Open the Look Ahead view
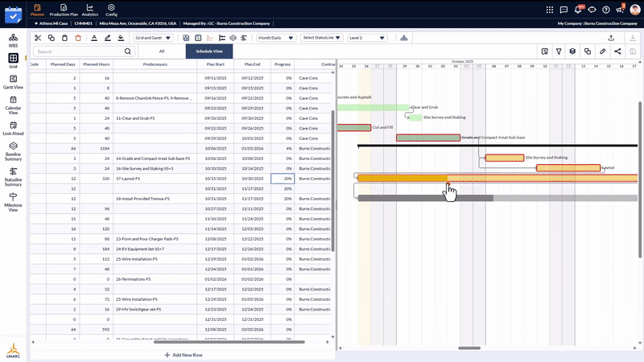644x362 pixels. point(13,129)
